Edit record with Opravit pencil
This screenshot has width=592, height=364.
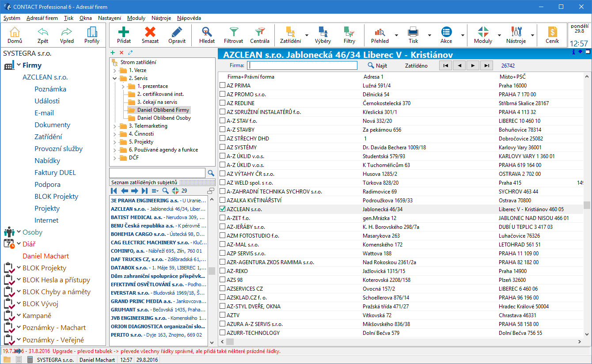(x=177, y=35)
